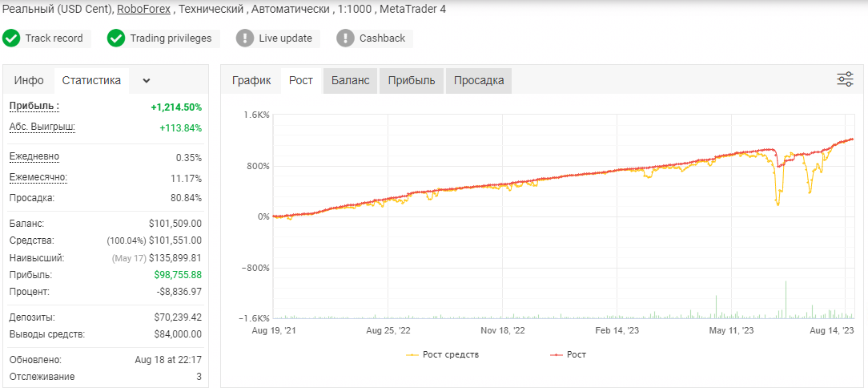Switch to the Инфо tab

click(29, 80)
